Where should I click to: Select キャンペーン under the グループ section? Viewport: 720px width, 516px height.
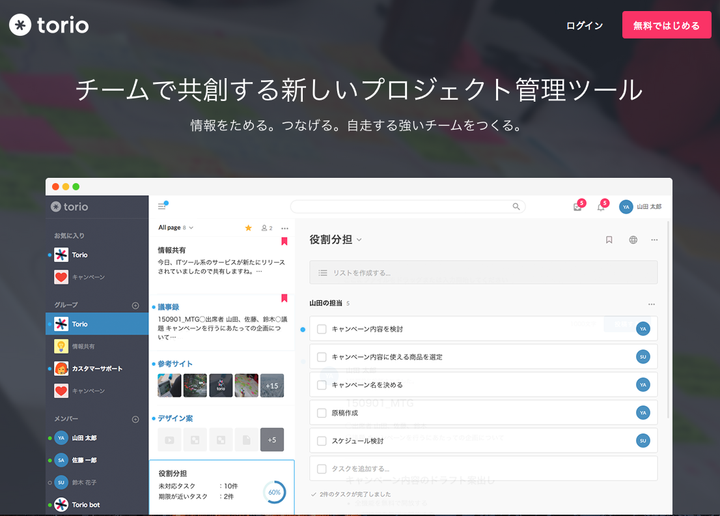(x=80, y=391)
